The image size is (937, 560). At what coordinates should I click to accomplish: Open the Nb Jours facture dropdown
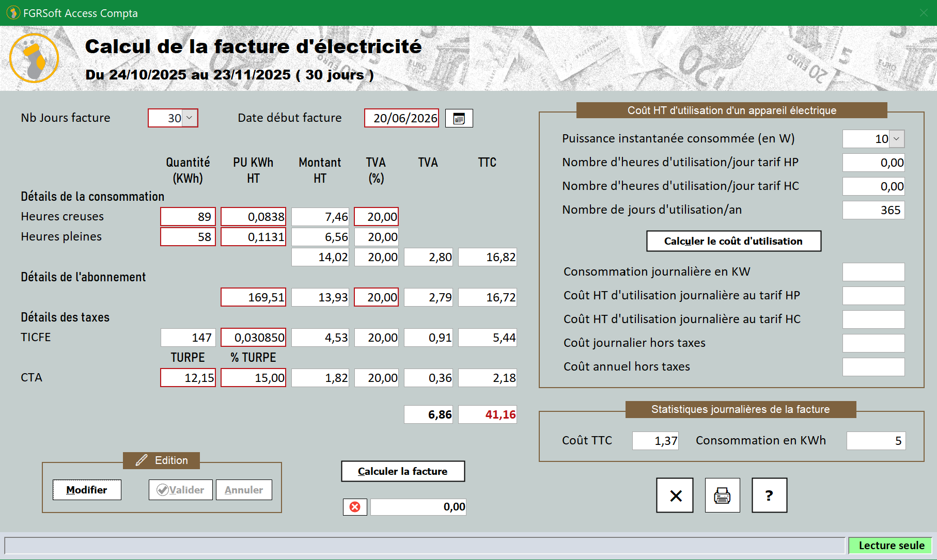click(x=189, y=118)
